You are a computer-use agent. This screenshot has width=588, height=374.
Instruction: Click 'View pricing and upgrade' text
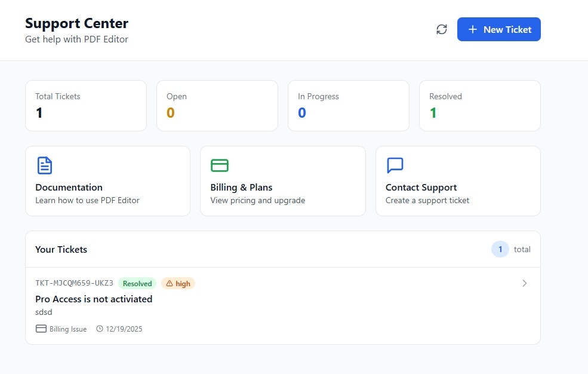pyautogui.click(x=258, y=200)
